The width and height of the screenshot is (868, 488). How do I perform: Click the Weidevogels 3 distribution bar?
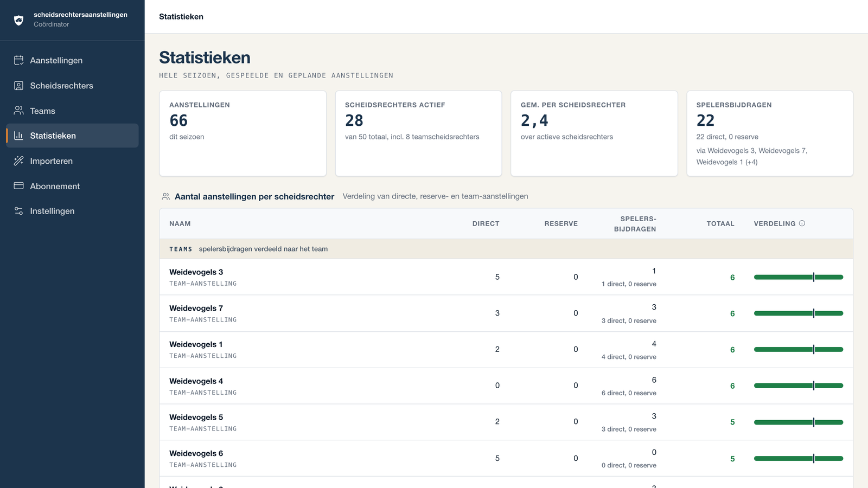click(799, 277)
